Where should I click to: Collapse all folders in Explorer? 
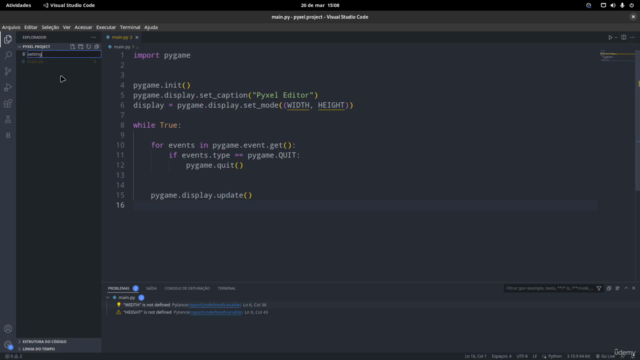tap(97, 47)
